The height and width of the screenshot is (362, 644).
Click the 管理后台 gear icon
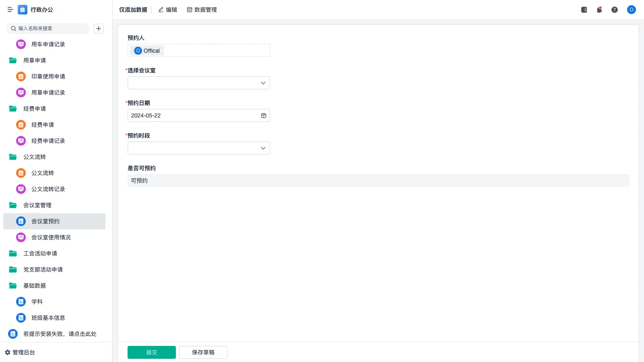[x=8, y=352]
